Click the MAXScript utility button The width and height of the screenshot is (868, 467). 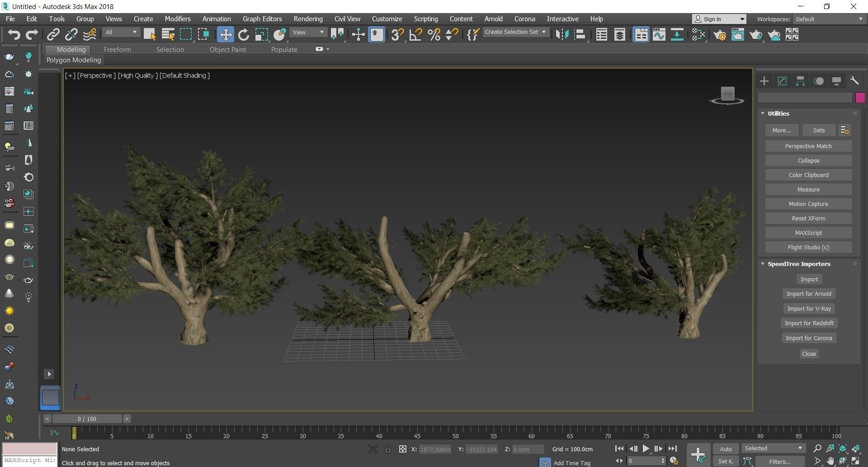[808, 233]
